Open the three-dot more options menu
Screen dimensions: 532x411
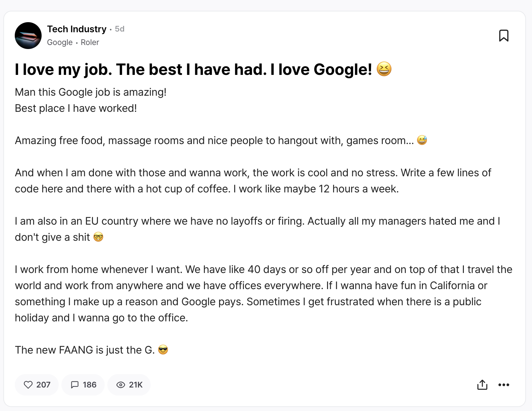coord(503,385)
